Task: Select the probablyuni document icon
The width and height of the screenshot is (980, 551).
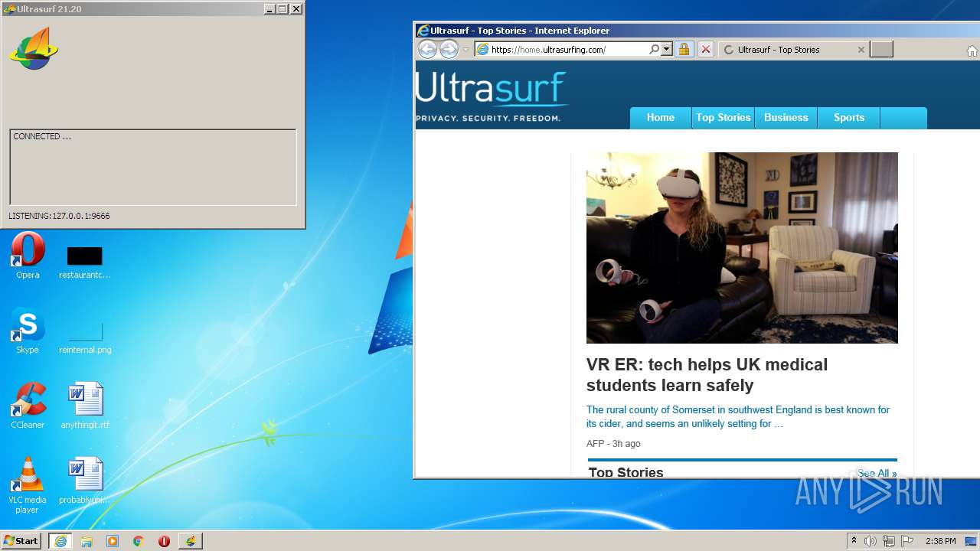Action: (85, 481)
